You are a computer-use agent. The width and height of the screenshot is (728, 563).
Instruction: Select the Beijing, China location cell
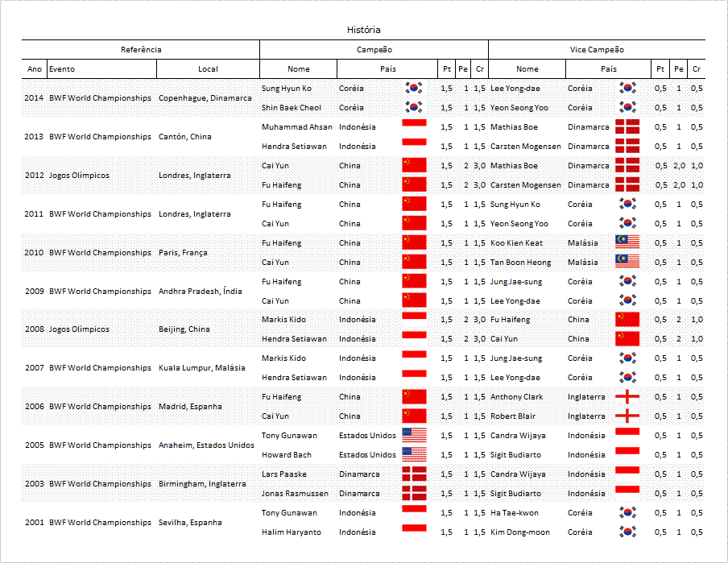tap(184, 329)
